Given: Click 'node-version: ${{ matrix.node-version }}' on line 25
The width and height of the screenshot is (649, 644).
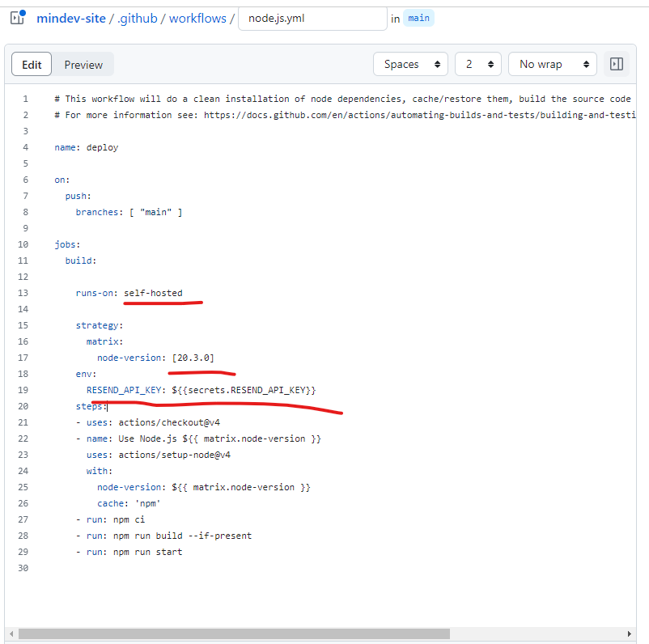Looking at the screenshot, I should [204, 487].
